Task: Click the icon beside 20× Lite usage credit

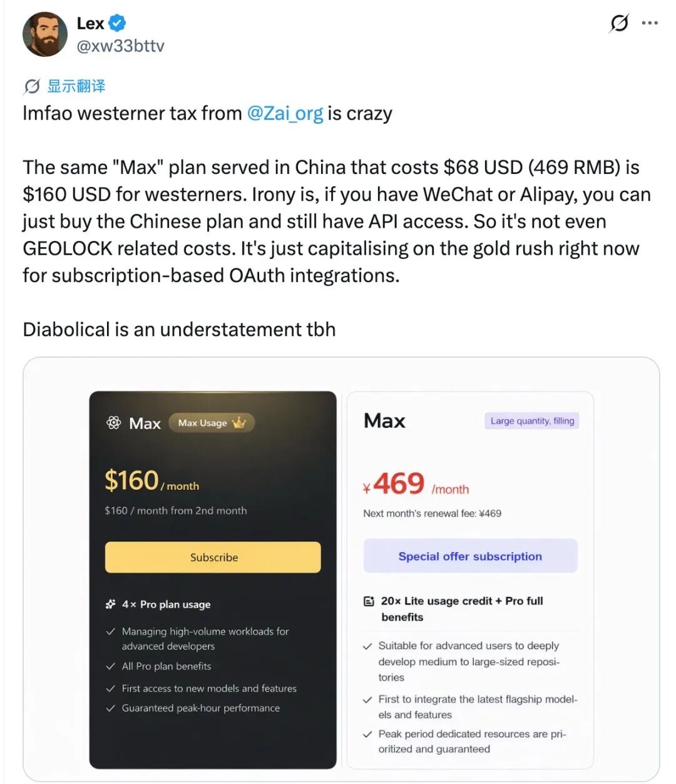Action: (369, 601)
